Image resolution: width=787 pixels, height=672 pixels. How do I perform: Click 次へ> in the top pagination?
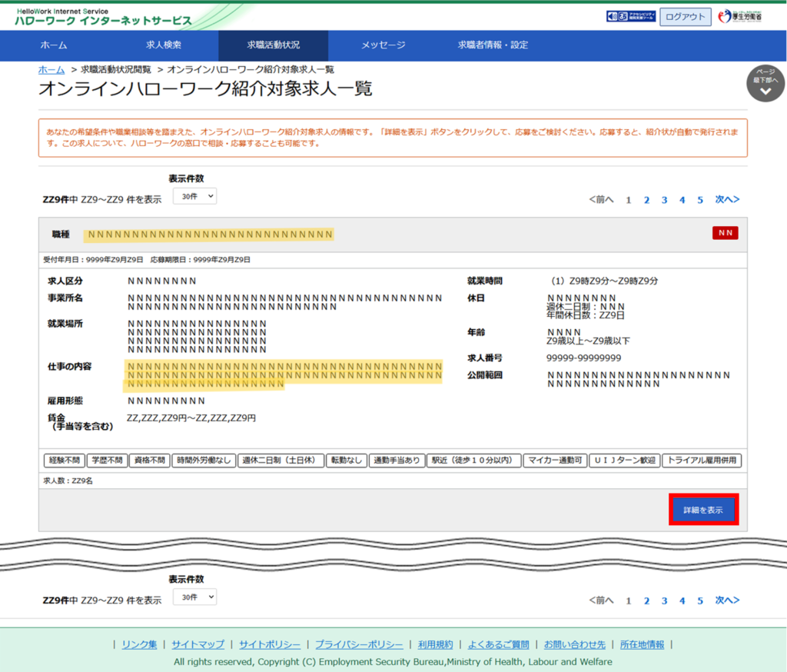(727, 200)
